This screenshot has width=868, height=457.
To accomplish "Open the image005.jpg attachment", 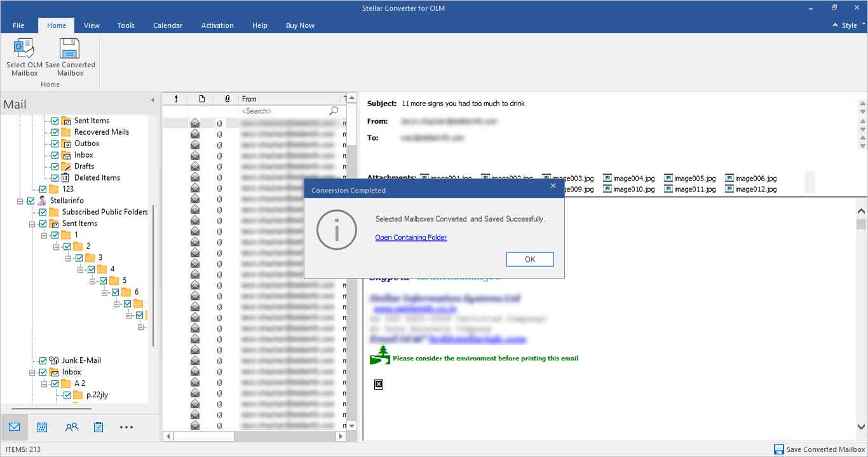I will click(x=690, y=179).
